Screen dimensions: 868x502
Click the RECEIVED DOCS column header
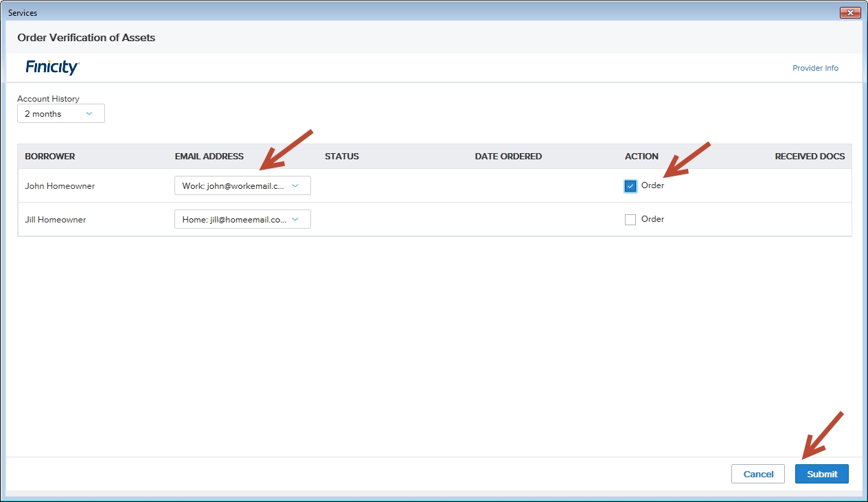pyautogui.click(x=810, y=157)
